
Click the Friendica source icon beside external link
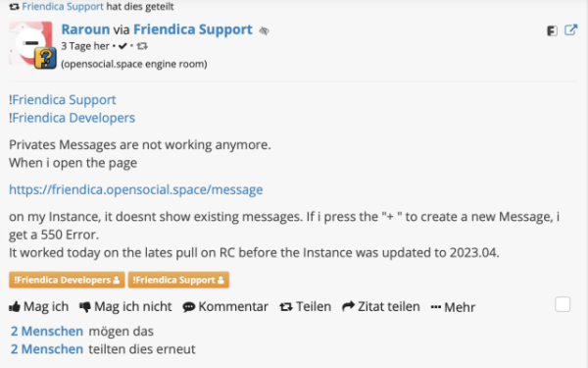click(552, 30)
